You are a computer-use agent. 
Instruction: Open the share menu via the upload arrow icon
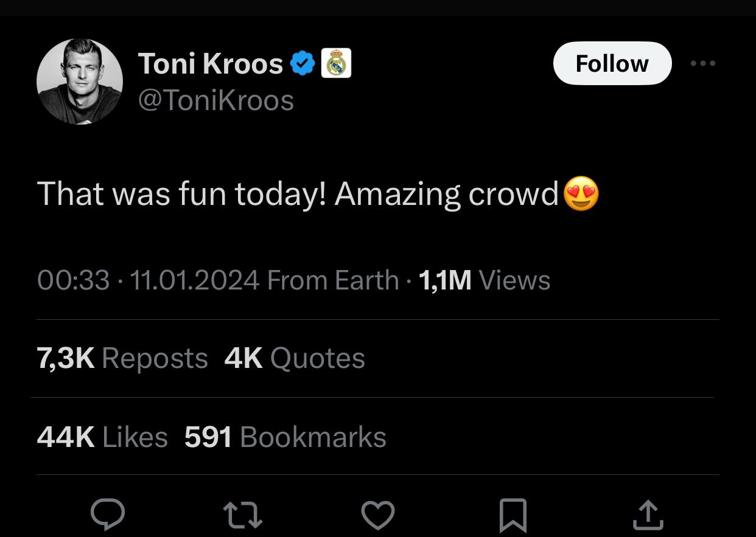(647, 514)
